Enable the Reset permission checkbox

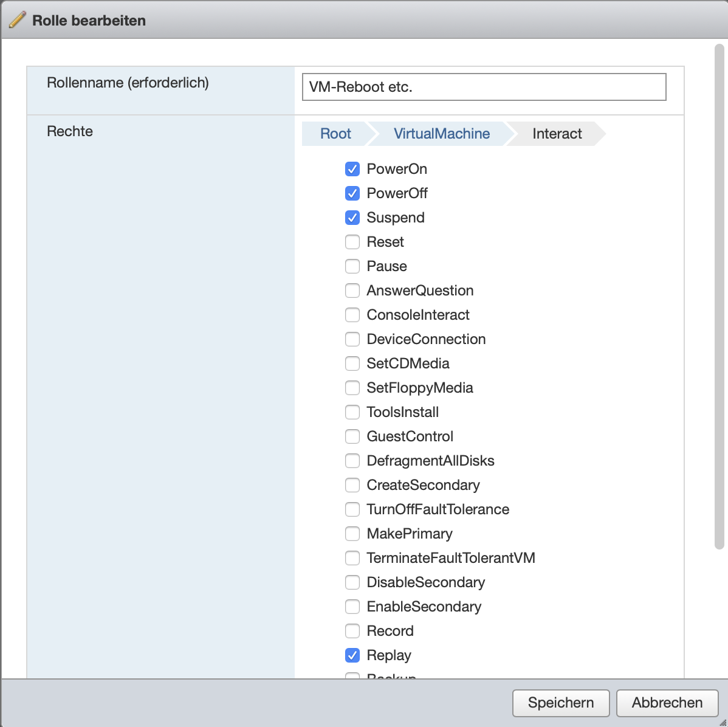click(x=352, y=242)
